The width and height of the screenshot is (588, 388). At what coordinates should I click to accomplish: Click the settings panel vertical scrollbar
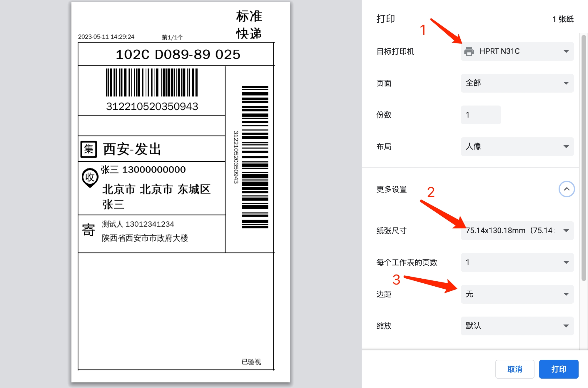pyautogui.click(x=584, y=158)
